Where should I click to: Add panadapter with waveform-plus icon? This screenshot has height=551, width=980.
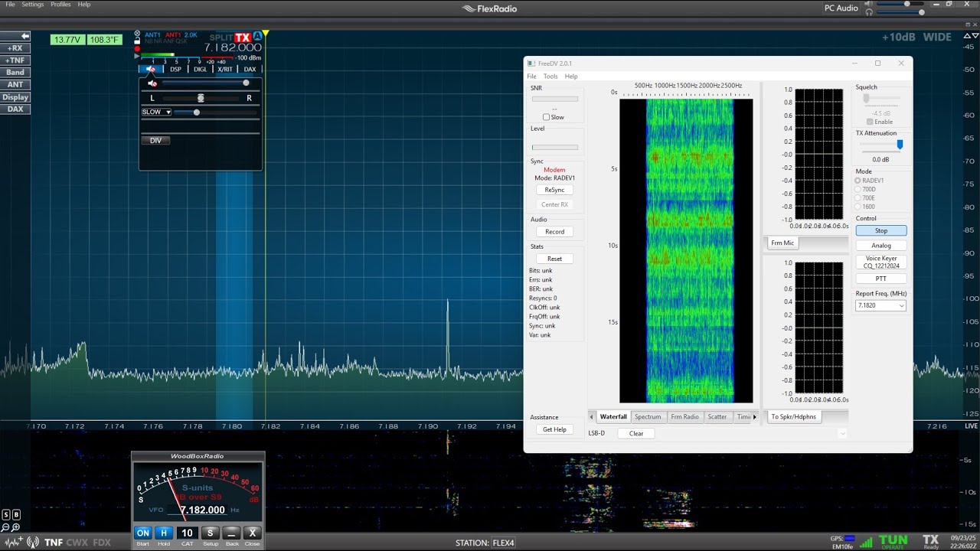[14, 543]
